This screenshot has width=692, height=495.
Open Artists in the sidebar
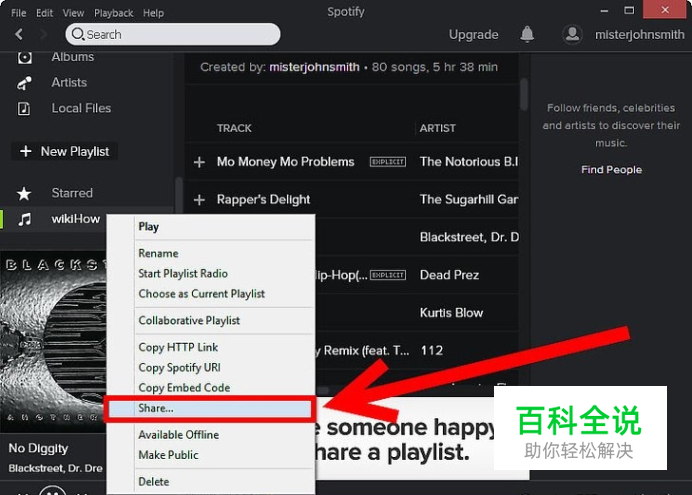tap(69, 82)
